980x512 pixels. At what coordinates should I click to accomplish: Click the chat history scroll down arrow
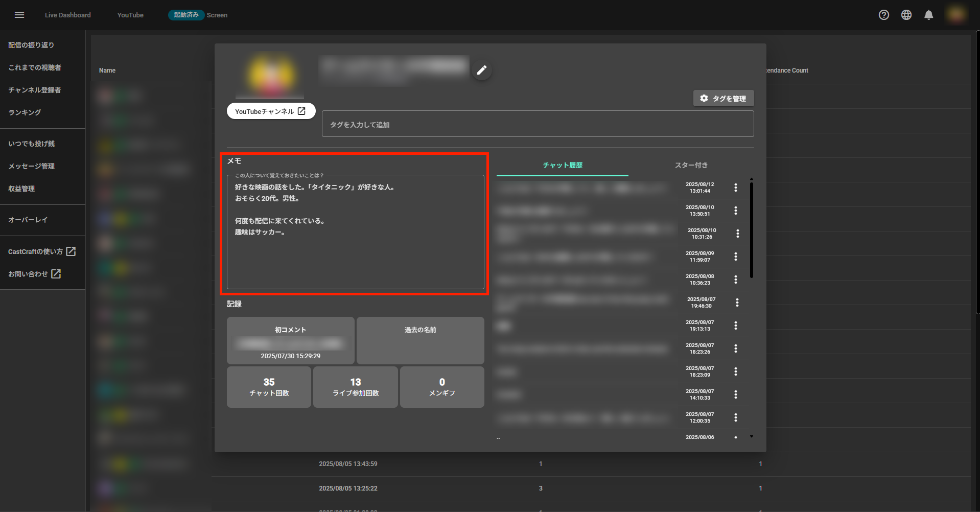click(752, 436)
